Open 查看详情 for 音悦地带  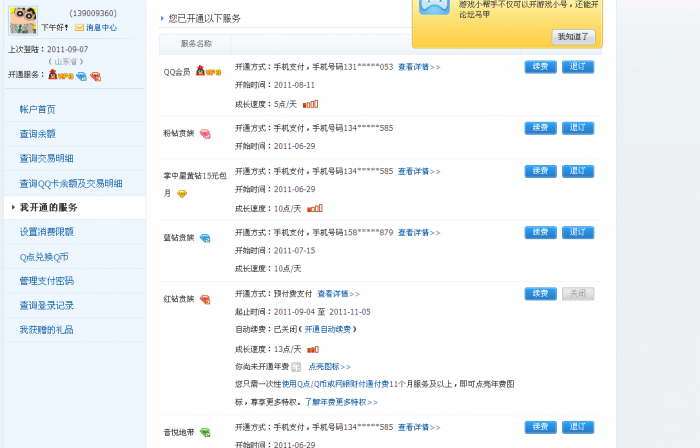point(419,427)
